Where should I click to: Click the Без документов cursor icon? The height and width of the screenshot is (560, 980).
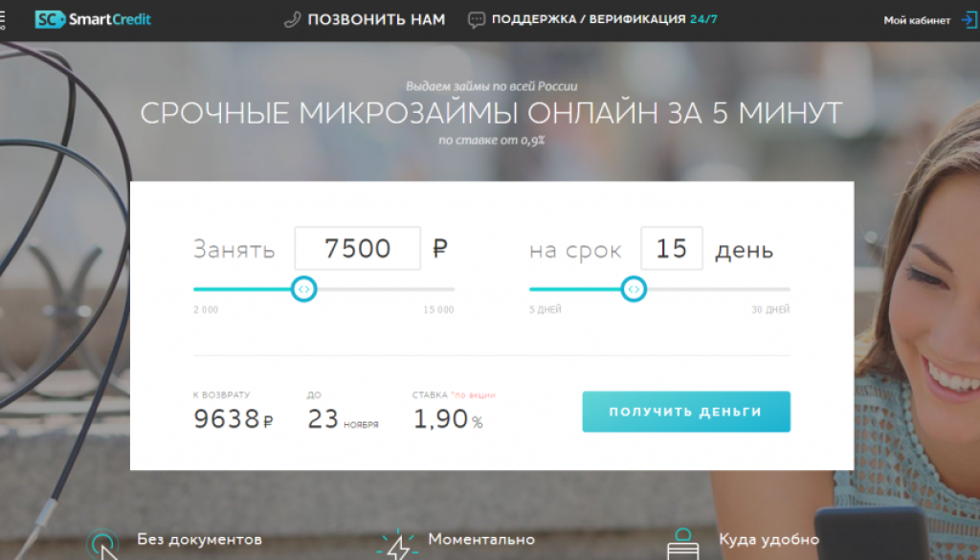pyautogui.click(x=102, y=545)
